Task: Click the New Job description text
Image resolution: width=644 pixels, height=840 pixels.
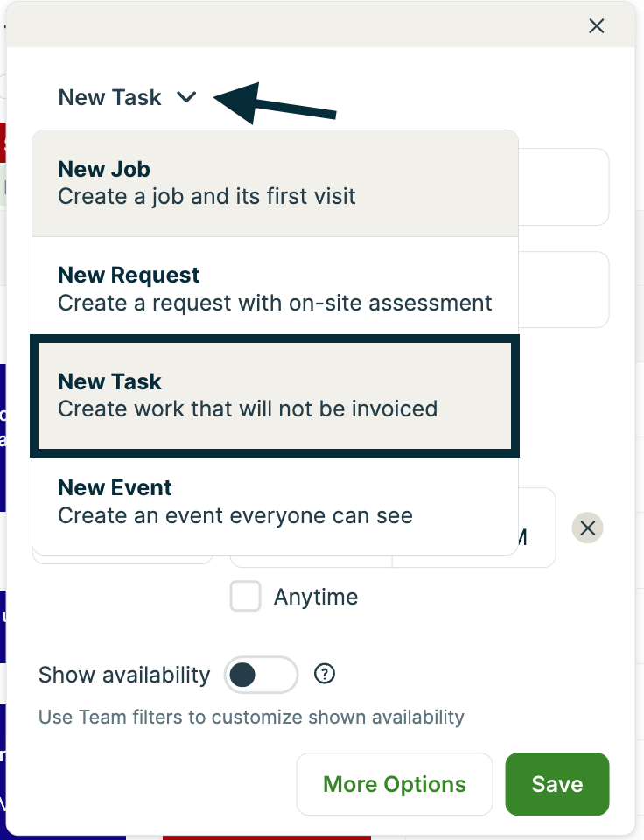Action: point(206,196)
